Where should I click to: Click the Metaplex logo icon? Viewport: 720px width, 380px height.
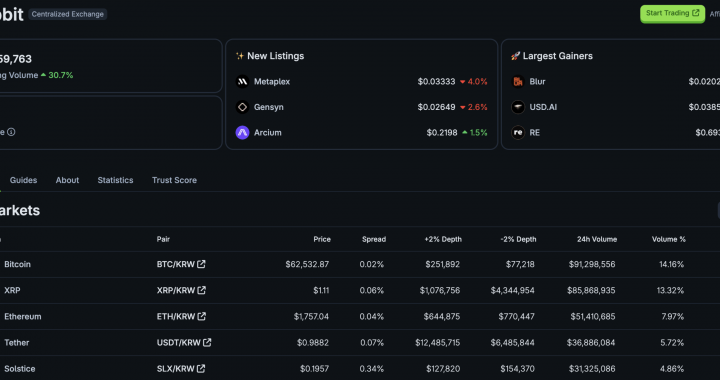click(x=242, y=82)
